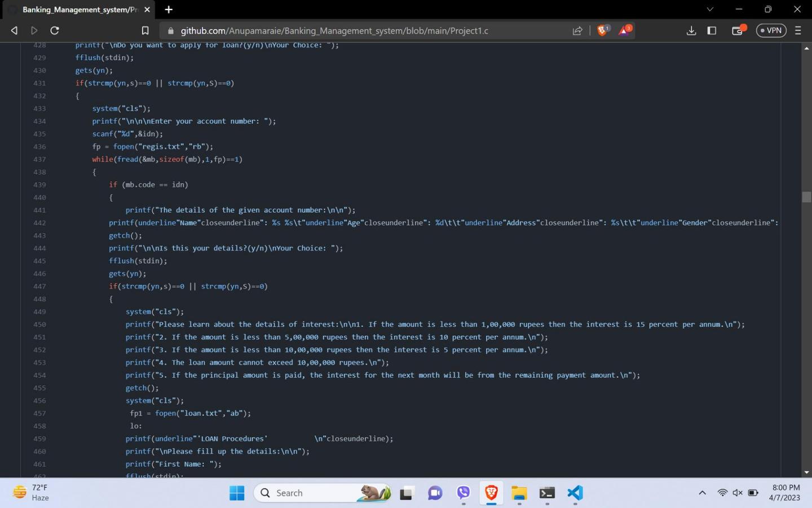
Task: Click the lock icon beside the URL
Action: [x=170, y=30]
